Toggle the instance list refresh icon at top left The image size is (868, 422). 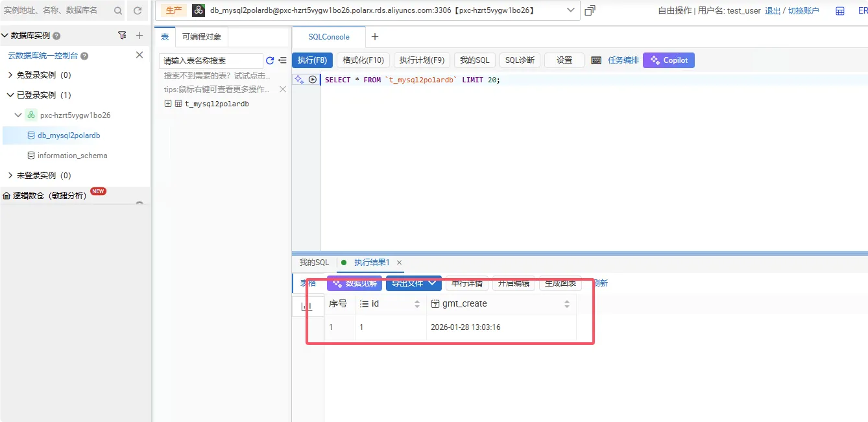tap(137, 10)
